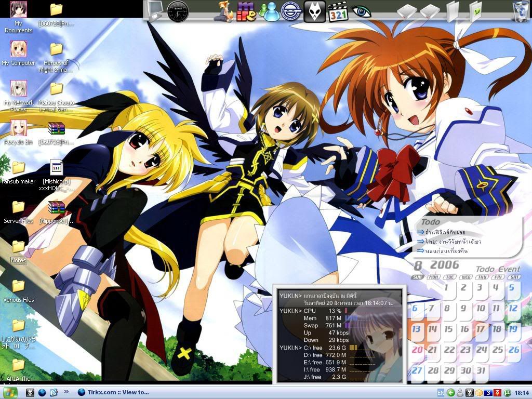Select the Various Files folder
The width and height of the screenshot is (532, 399).
point(18,291)
